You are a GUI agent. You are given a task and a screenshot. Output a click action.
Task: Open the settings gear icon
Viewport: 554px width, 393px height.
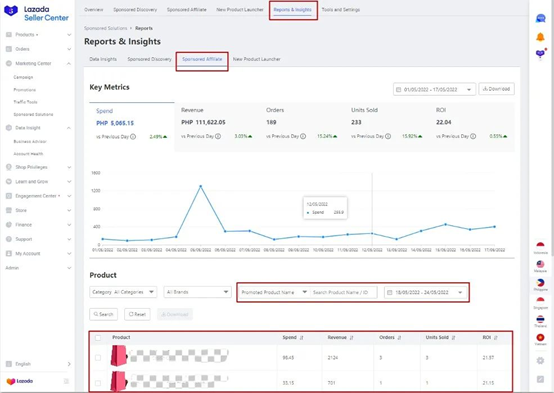pyautogui.click(x=540, y=360)
